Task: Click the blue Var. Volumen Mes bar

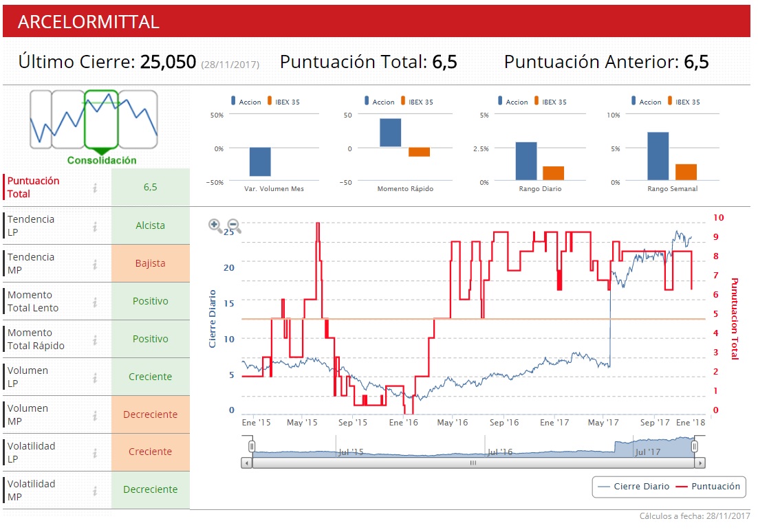Action: click(x=260, y=162)
